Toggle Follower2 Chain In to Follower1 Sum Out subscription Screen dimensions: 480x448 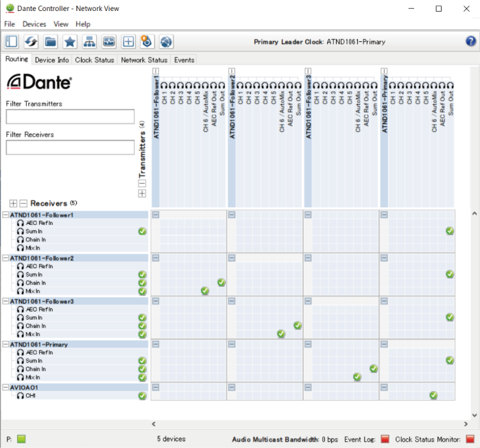pos(221,283)
